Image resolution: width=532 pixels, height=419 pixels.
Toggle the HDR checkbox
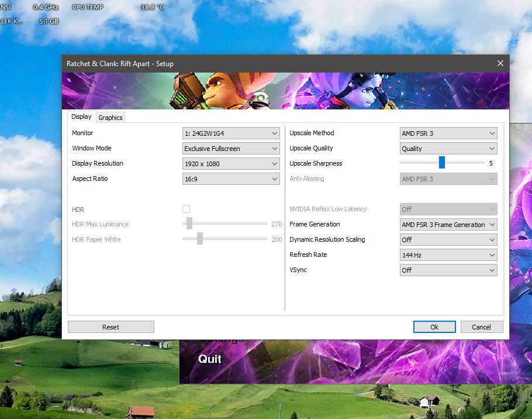(186, 209)
